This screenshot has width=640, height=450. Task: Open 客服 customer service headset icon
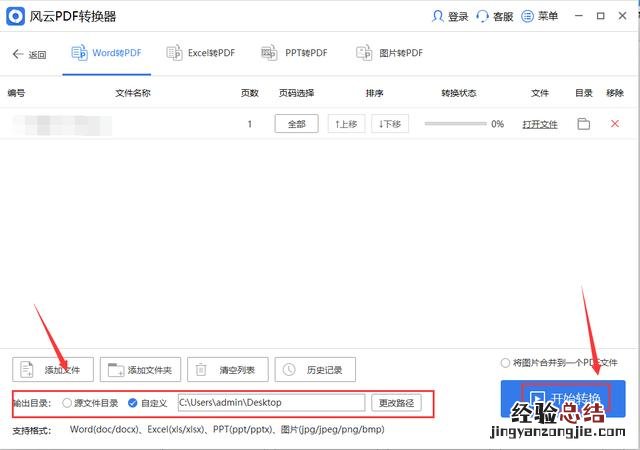(x=483, y=17)
